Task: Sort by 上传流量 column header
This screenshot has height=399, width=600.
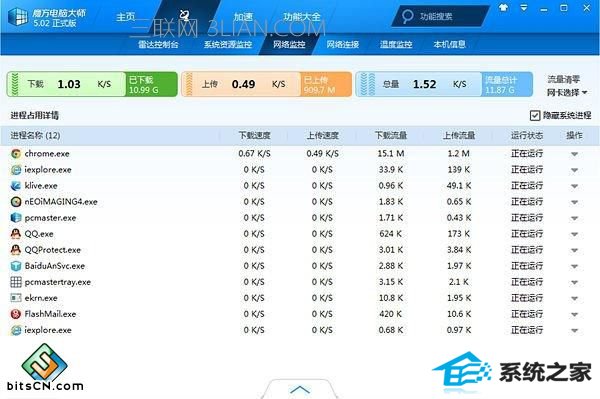Action: point(459,135)
